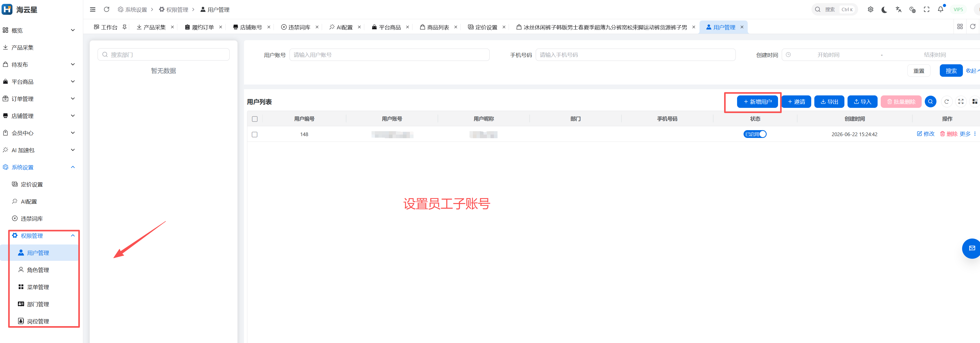Collapse sidebar with the hamburger icon

click(93, 10)
